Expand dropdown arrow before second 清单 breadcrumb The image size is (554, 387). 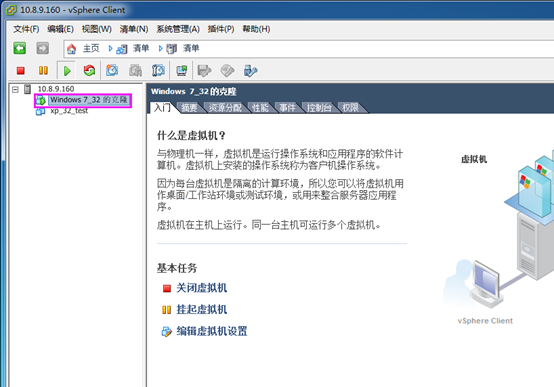tap(160, 48)
